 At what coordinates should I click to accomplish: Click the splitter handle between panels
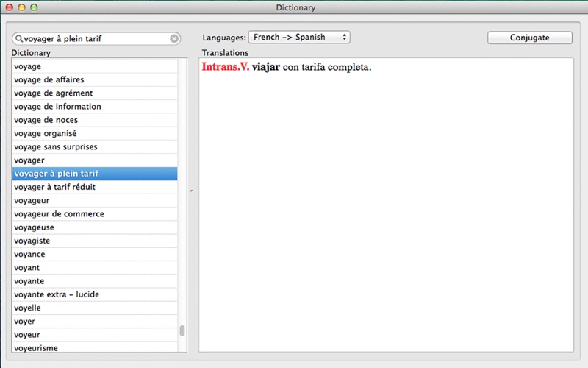(192, 191)
